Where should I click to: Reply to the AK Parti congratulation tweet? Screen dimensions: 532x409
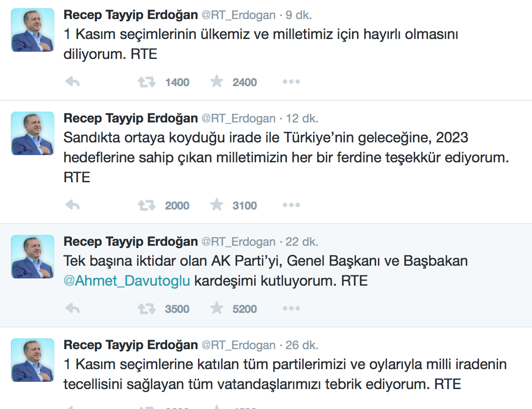coord(73,309)
